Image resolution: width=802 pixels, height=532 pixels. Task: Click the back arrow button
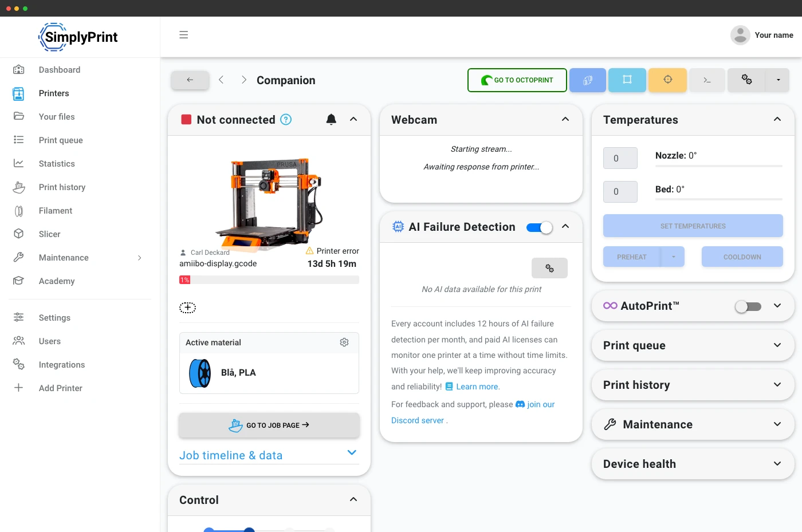(190, 80)
